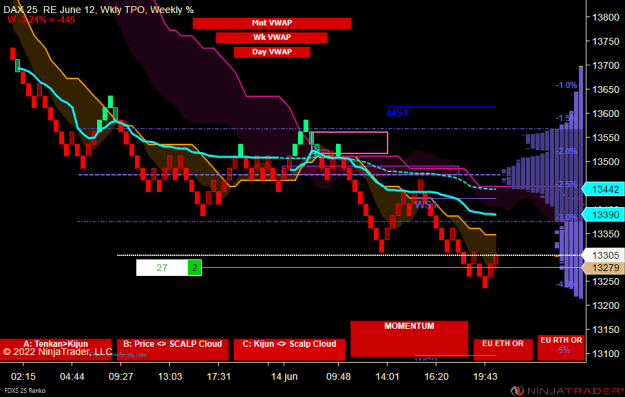Click the 13390 cyan price marker
Image resolution: width=625 pixels, height=397 pixels.
pos(603,215)
